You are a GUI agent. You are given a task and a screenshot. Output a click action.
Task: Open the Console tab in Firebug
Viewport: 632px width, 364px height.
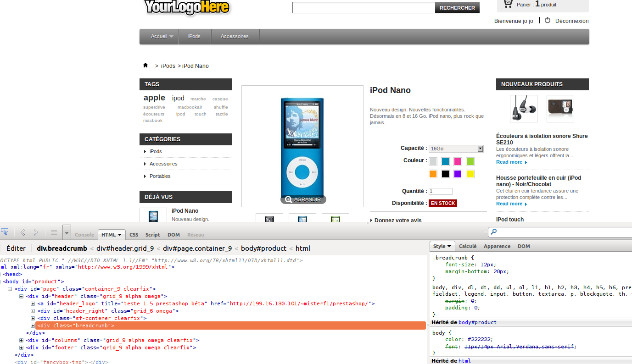(x=84, y=235)
